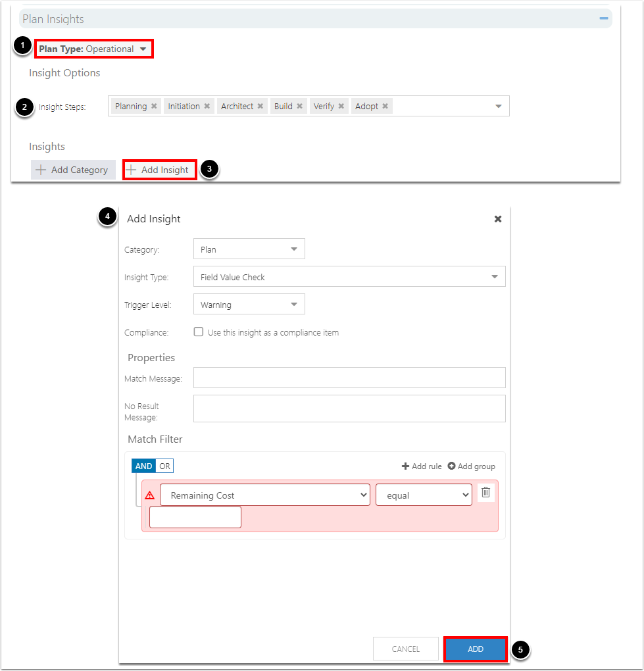Remove the Planning step tag

(x=154, y=106)
